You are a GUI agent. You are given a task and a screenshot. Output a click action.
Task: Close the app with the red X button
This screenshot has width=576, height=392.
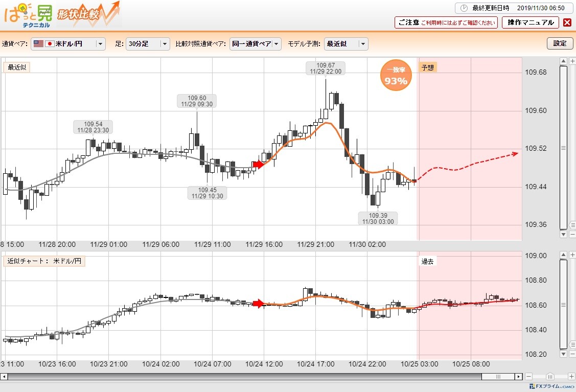pyautogui.click(x=567, y=22)
